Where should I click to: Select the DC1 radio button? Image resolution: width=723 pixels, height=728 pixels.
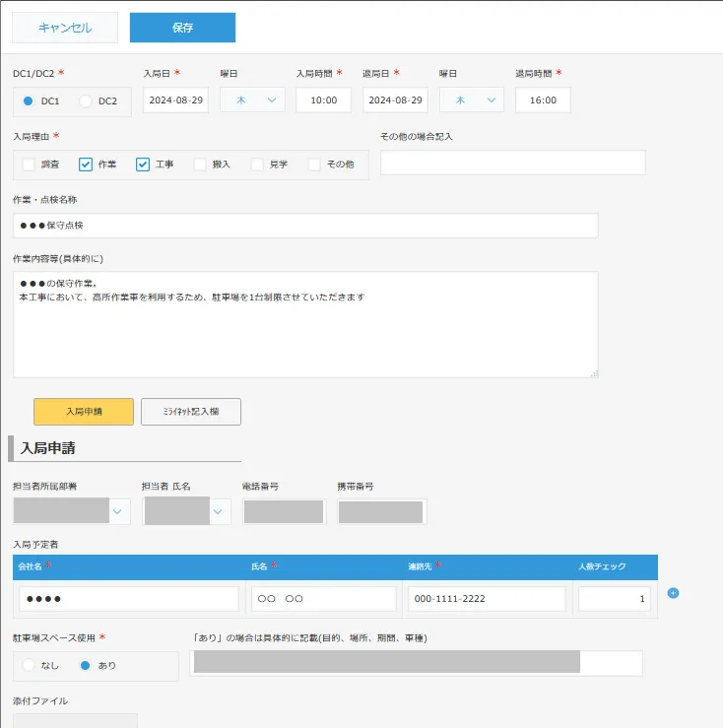(29, 101)
